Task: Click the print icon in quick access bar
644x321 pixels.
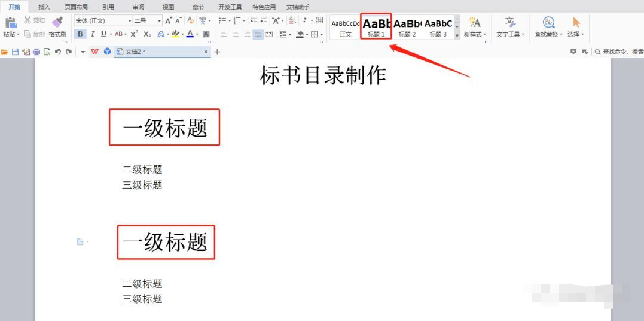Action: [x=36, y=52]
